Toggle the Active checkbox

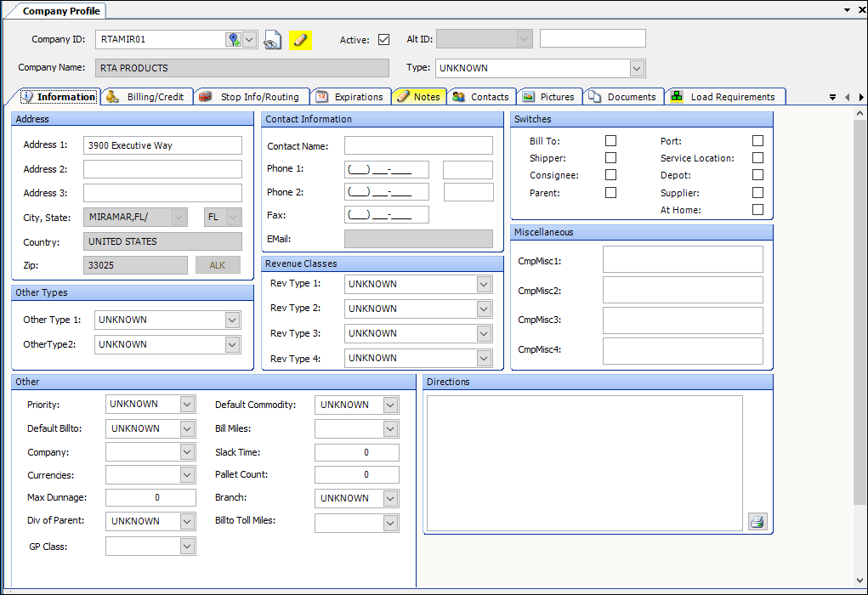coord(383,39)
